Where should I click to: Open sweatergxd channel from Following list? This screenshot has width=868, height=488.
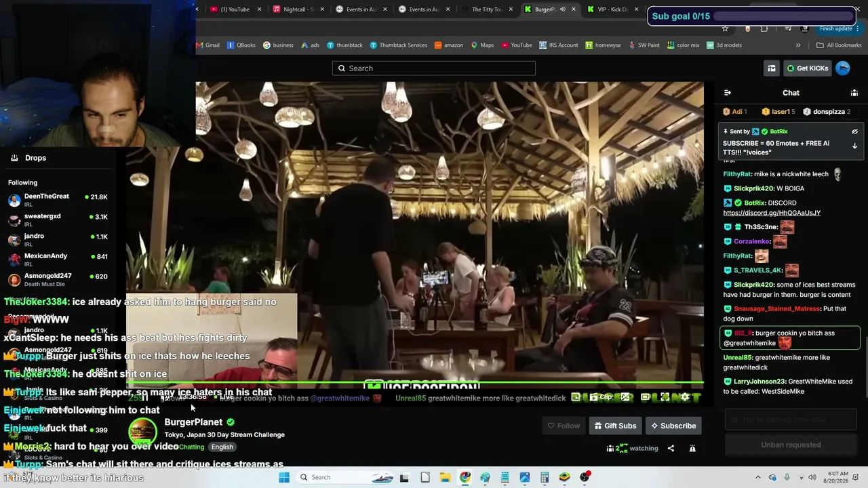58,220
